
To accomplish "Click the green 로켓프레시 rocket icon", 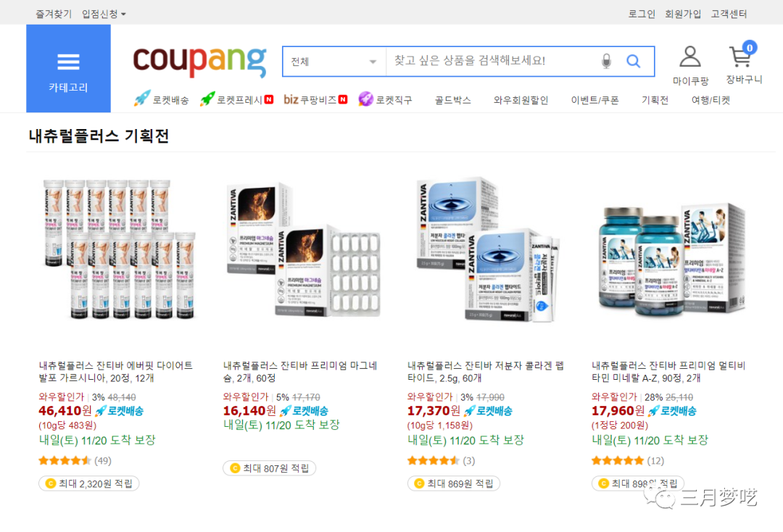I will [207, 99].
